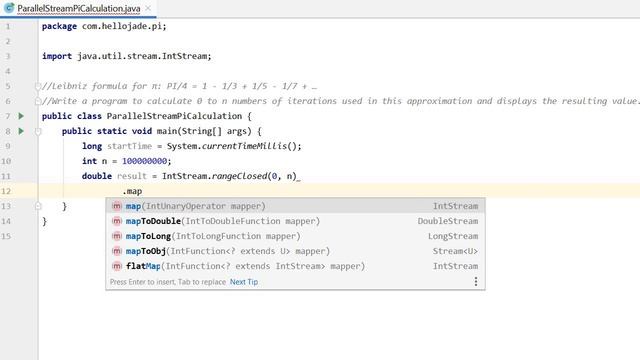Click 'LongStream' return type in popup

pyautogui.click(x=453, y=236)
